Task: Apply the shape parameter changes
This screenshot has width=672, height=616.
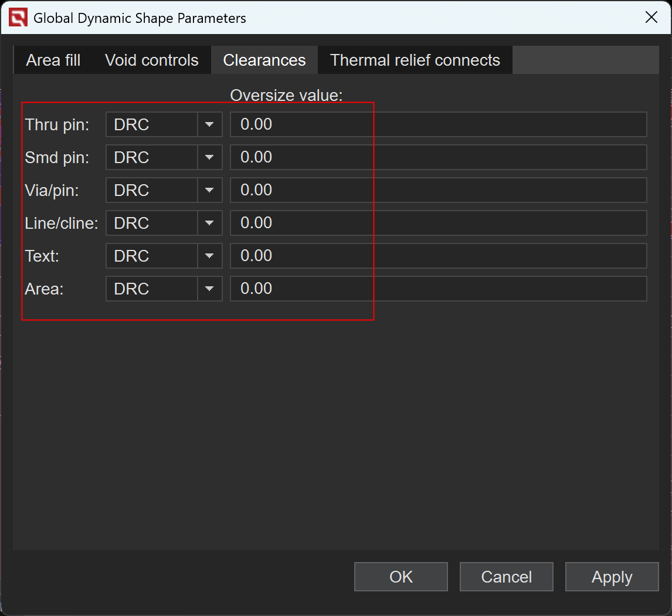Action: pos(612,577)
